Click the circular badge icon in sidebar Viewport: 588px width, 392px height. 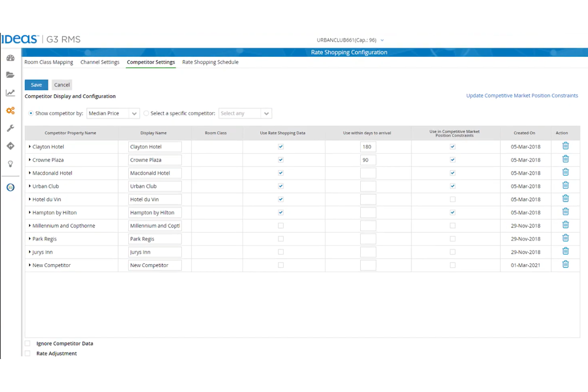(10, 187)
